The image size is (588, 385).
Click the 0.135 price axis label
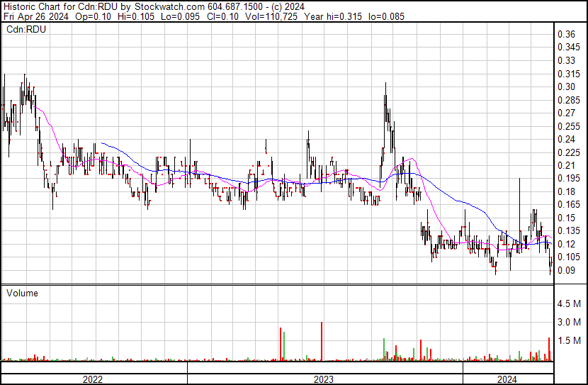pyautogui.click(x=569, y=230)
